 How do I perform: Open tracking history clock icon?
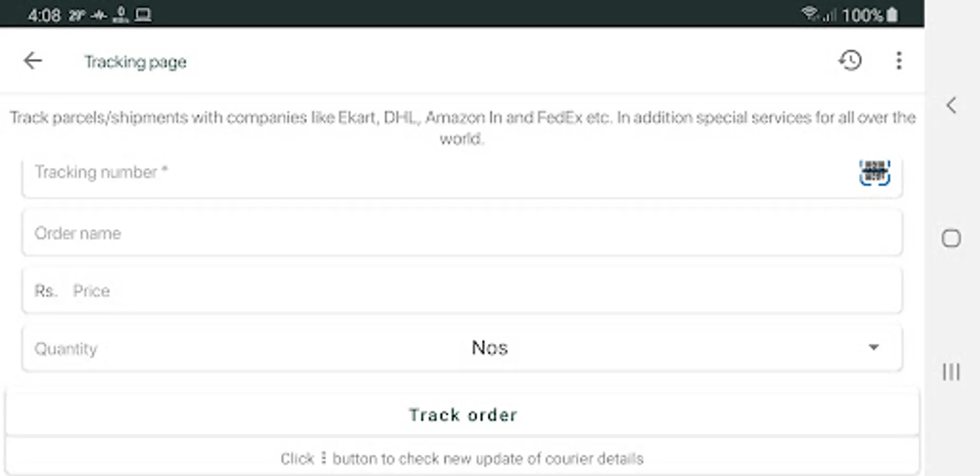[x=850, y=60]
